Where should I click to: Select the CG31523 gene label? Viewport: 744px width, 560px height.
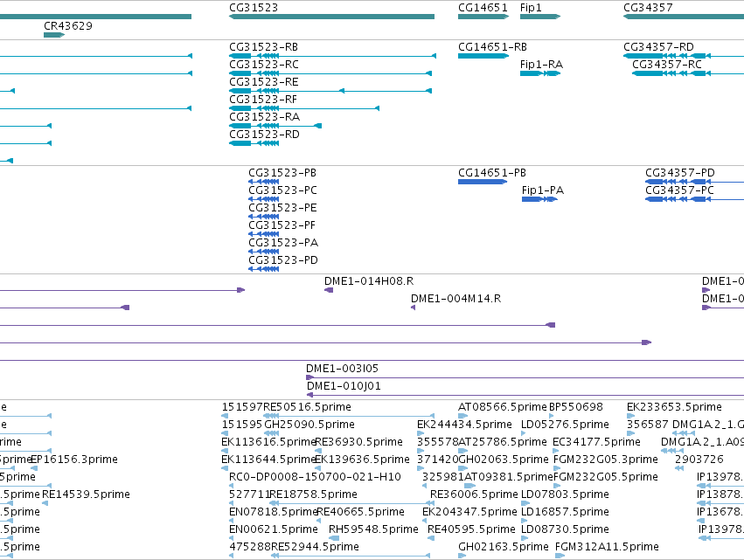coord(254,8)
